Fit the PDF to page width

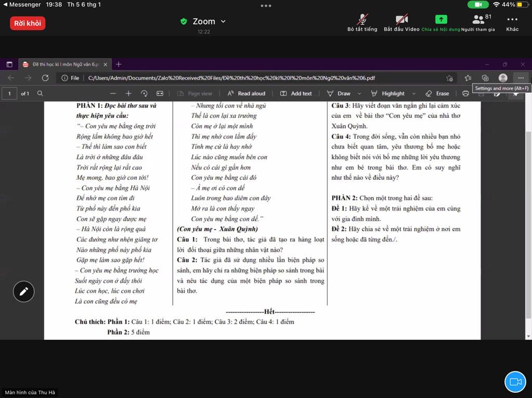[x=160, y=94]
